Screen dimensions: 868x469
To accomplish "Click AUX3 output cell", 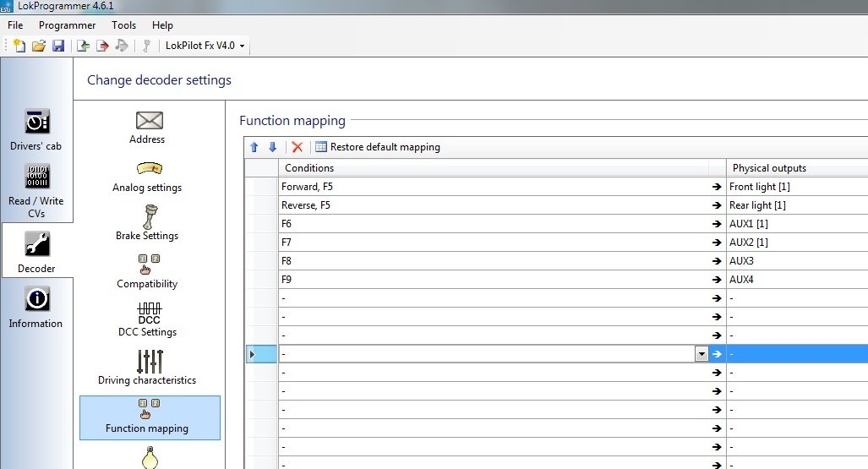I will (797, 261).
